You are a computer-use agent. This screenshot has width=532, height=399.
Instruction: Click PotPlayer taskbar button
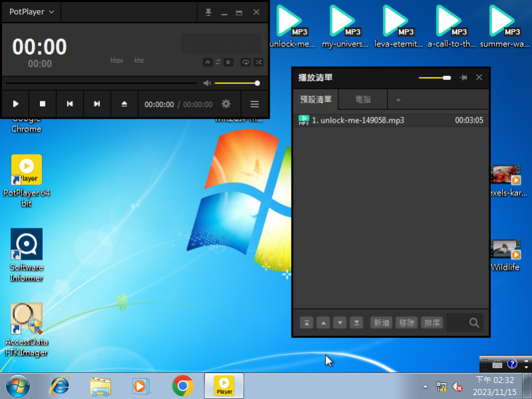224,386
